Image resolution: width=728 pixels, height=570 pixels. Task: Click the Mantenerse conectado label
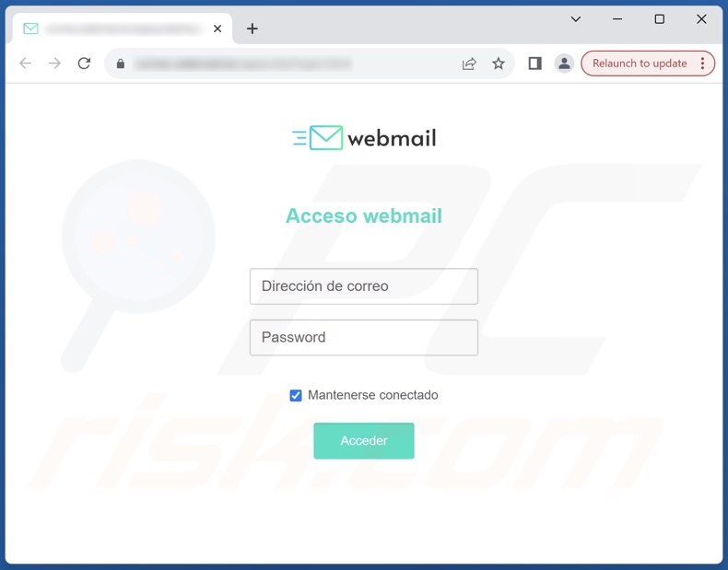373,395
